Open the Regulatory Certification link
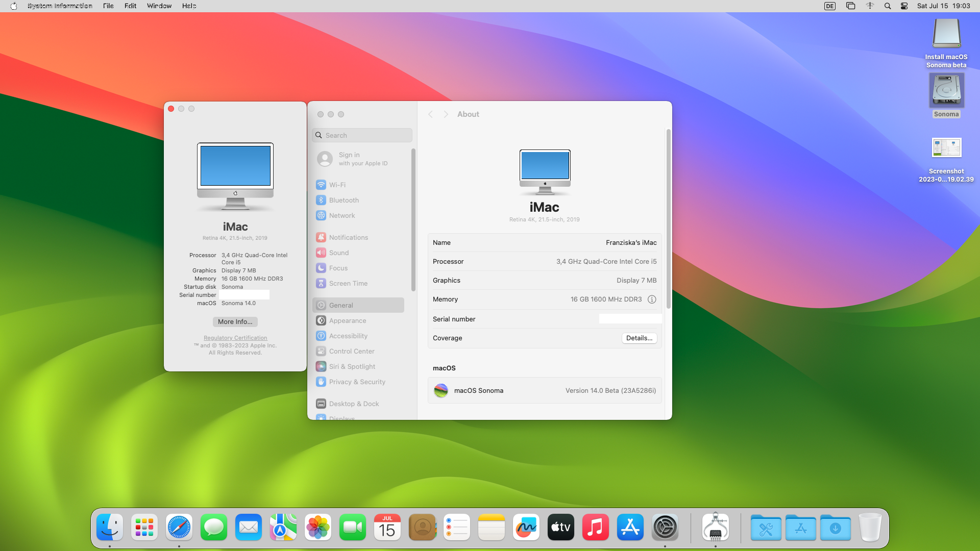This screenshot has height=551, width=980. click(235, 338)
